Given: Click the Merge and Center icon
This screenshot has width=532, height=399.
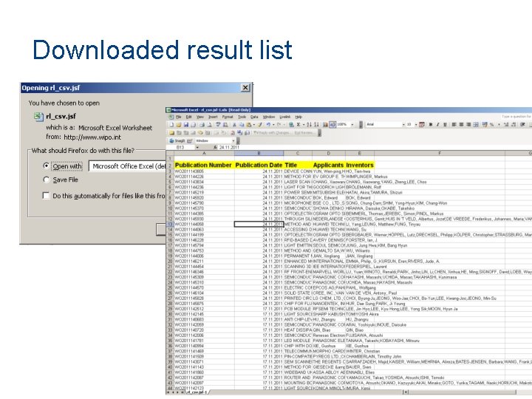Looking at the screenshot, I should 476,125.
